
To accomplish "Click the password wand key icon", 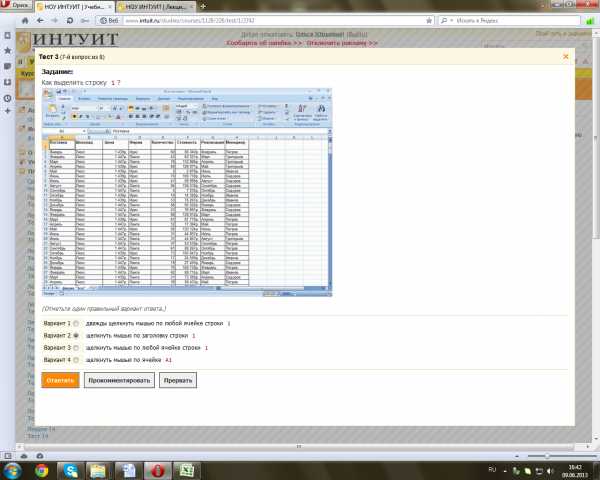I will click(85, 20).
